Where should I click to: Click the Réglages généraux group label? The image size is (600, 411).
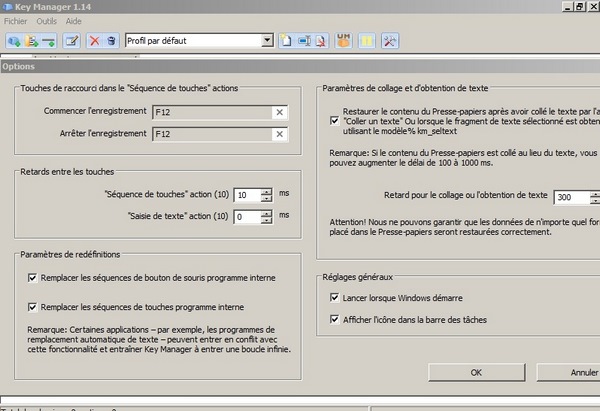click(x=358, y=277)
